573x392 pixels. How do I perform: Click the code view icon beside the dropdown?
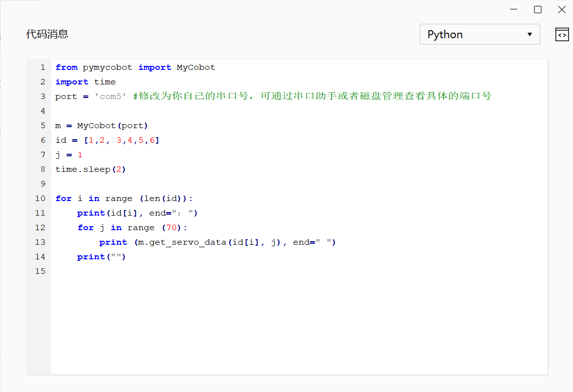pyautogui.click(x=561, y=35)
